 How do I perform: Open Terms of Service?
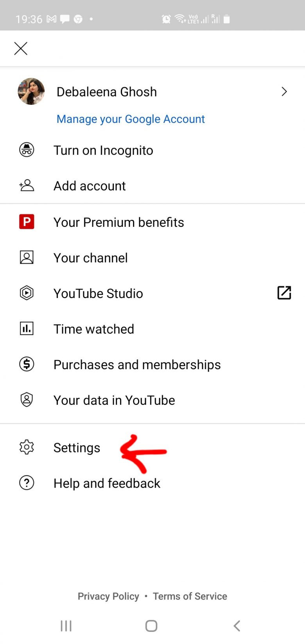(x=190, y=596)
